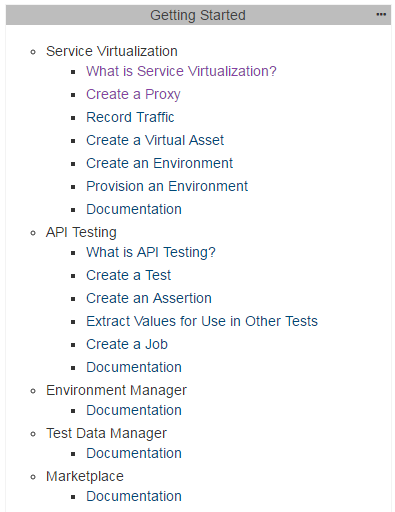The image size is (395, 512).
Task: Open Documentation under Test Data Manager
Action: 134,453
